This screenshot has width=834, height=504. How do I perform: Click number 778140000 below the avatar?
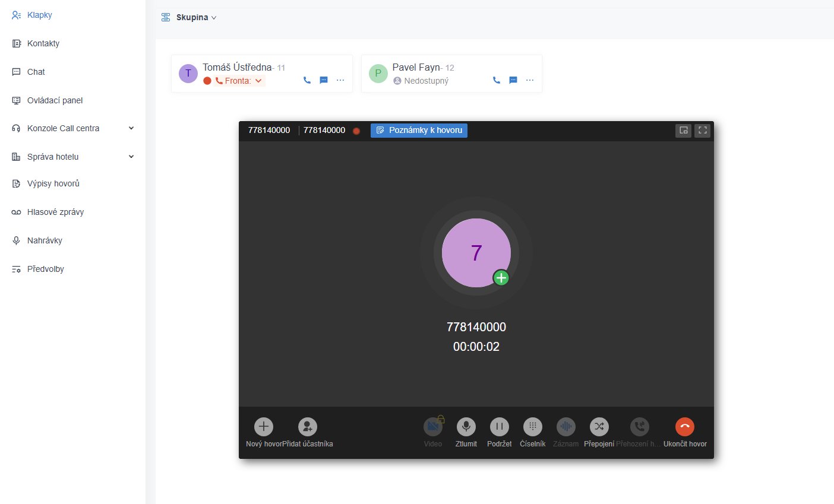(476, 327)
